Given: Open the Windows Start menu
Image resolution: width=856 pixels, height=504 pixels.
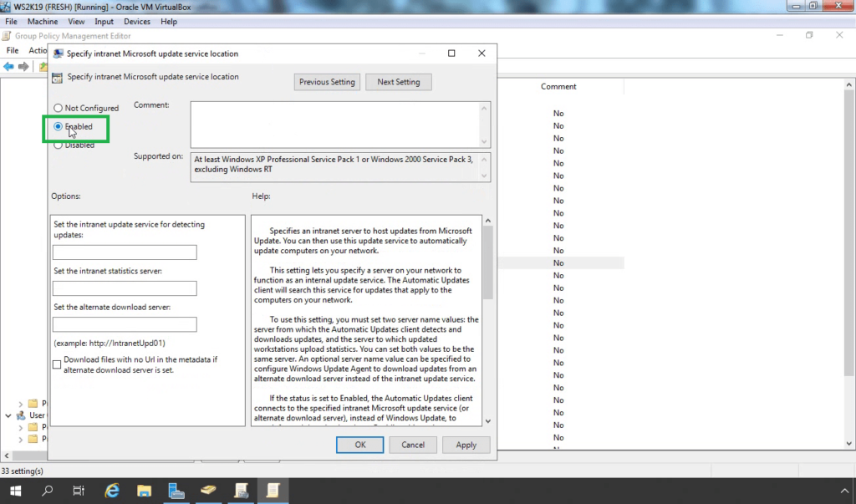Looking at the screenshot, I should click(15, 491).
